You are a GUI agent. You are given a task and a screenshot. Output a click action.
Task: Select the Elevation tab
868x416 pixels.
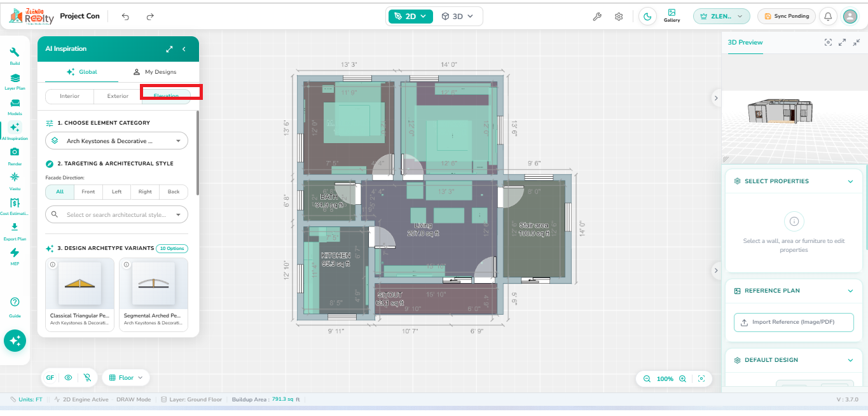pos(166,96)
